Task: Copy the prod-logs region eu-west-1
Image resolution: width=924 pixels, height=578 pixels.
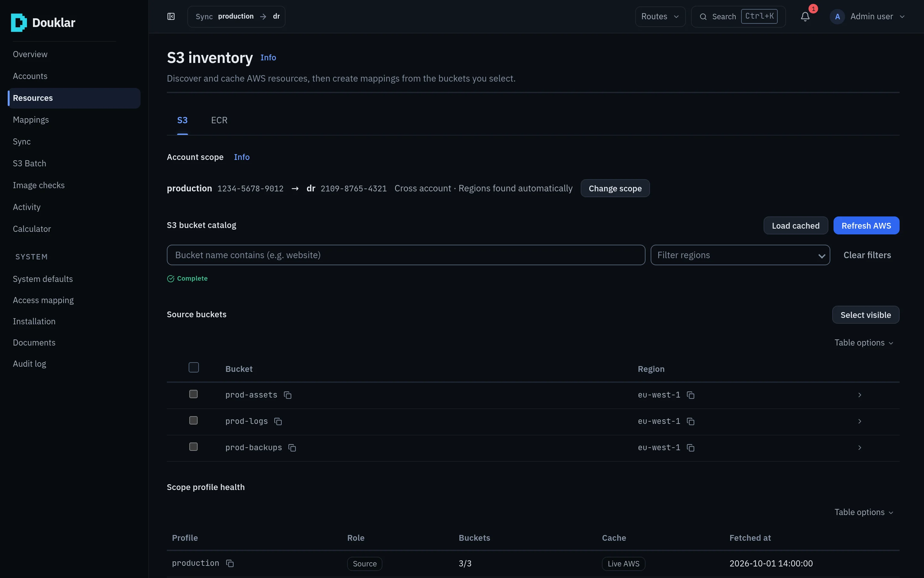Action: tap(690, 421)
